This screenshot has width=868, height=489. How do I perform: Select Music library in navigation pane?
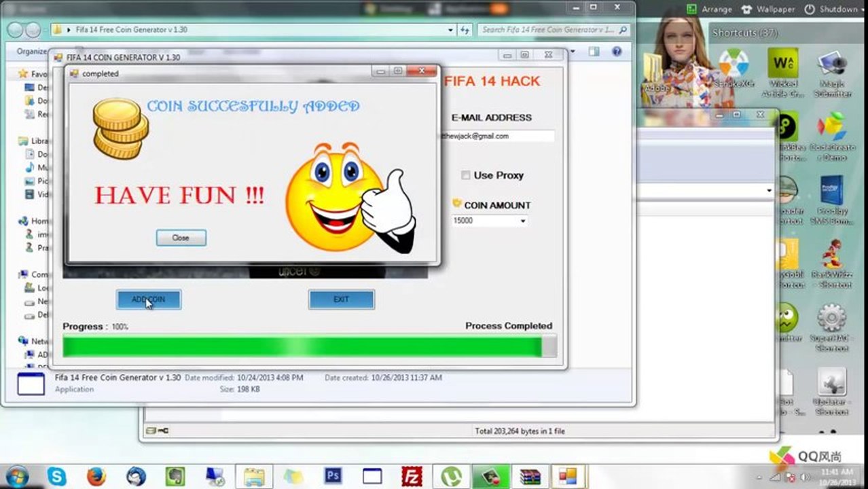click(x=35, y=168)
